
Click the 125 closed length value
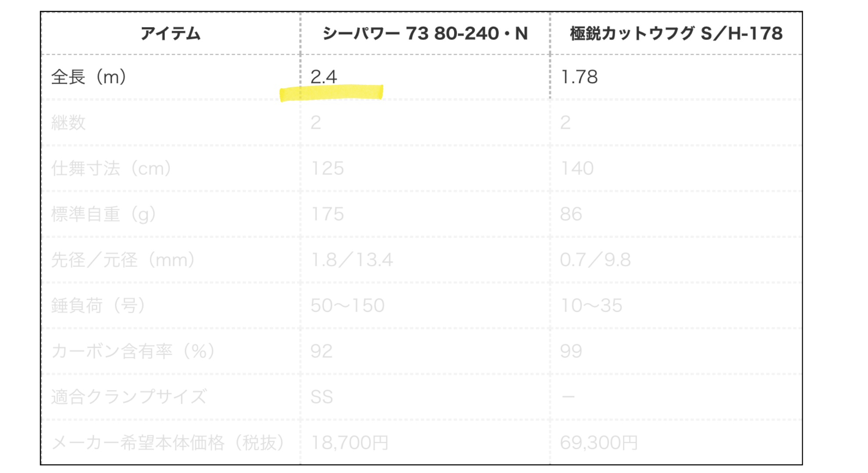point(327,168)
